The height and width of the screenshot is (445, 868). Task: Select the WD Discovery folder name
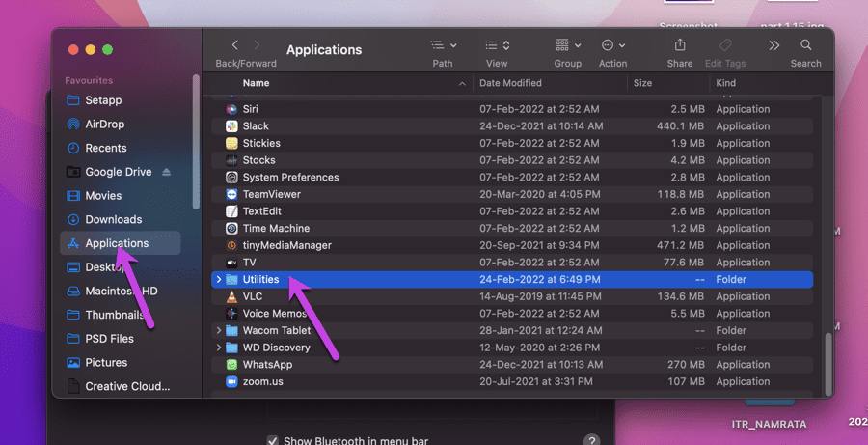pos(276,348)
